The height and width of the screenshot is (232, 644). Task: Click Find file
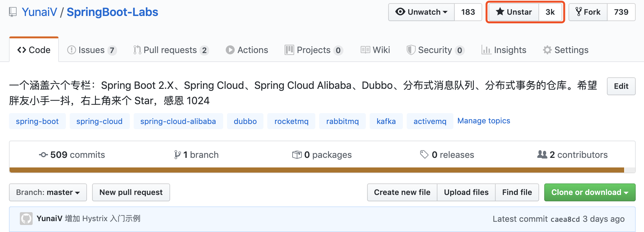(517, 192)
